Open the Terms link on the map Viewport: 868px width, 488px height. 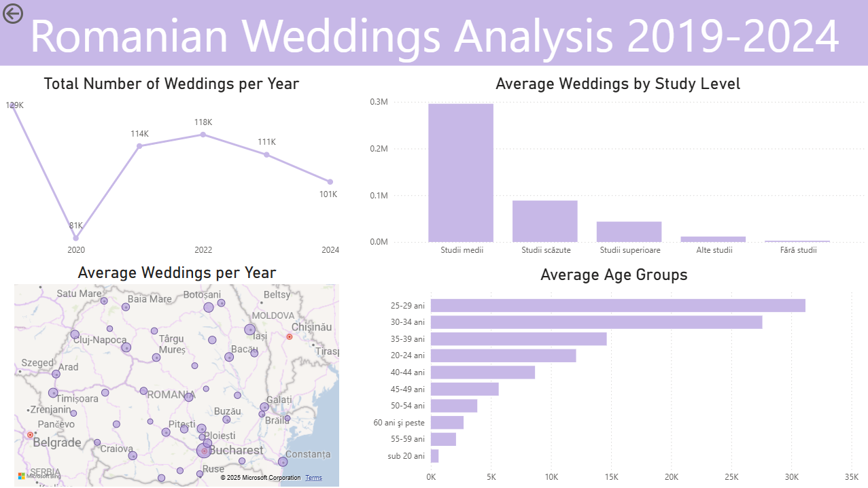pyautogui.click(x=313, y=478)
